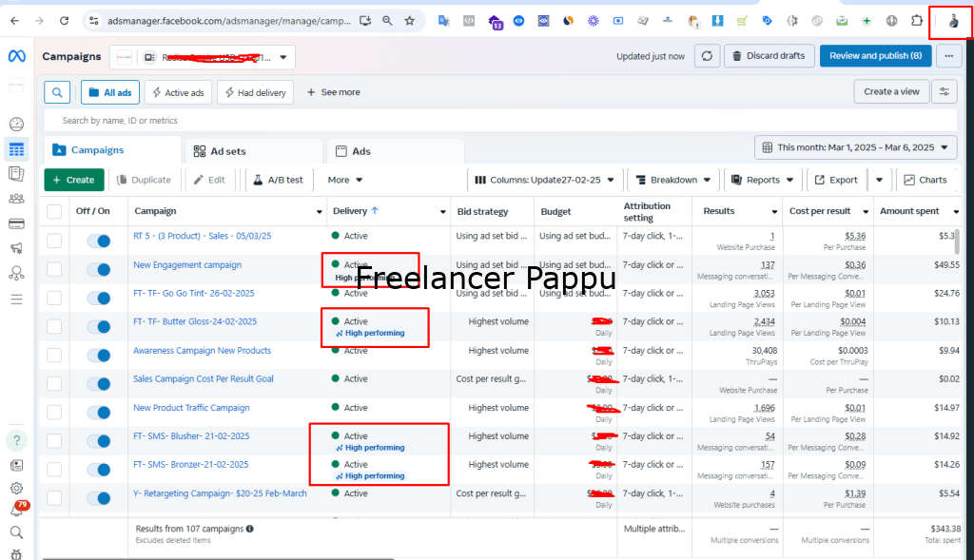This screenshot has height=560, width=974.
Task: Select checkbox for Sales Campaign Cost Per Result Goal
Action: tap(54, 384)
